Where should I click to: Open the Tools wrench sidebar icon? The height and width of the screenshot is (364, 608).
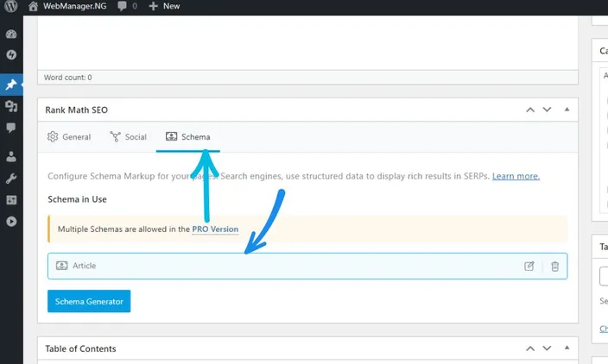(11, 179)
